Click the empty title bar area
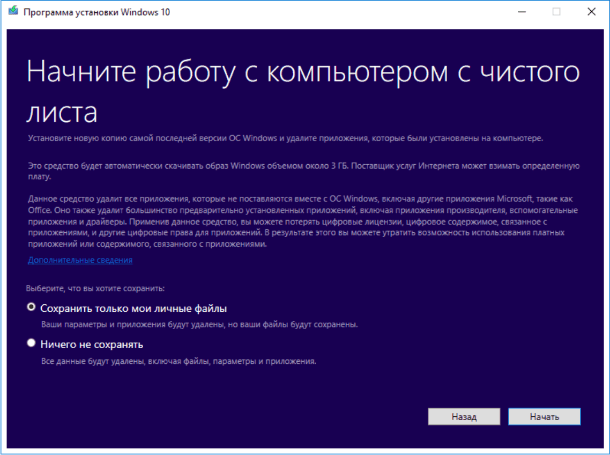The width and height of the screenshot is (610, 455). pyautogui.click(x=350, y=12)
